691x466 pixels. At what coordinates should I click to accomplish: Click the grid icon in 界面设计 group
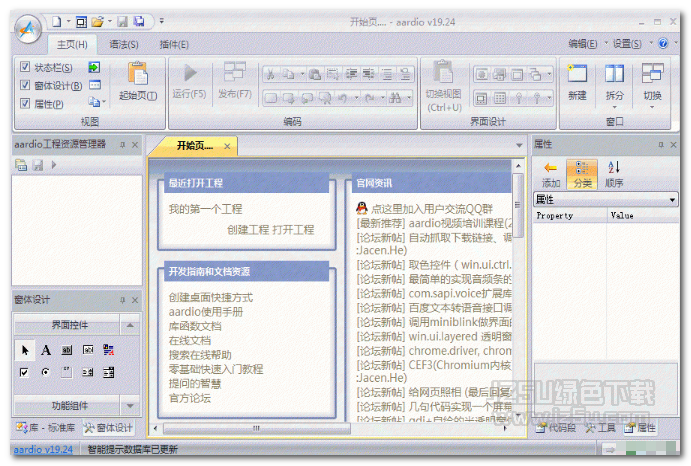pyautogui.click(x=499, y=98)
